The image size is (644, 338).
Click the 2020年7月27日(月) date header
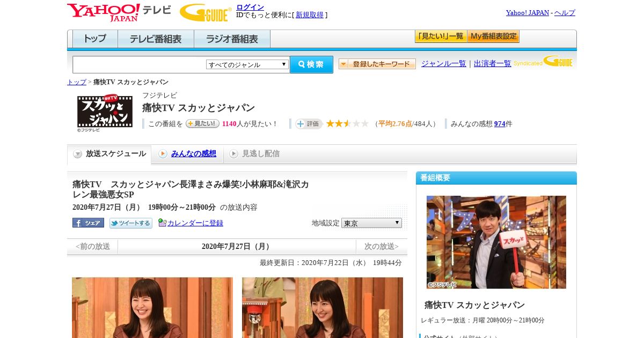tap(237, 247)
